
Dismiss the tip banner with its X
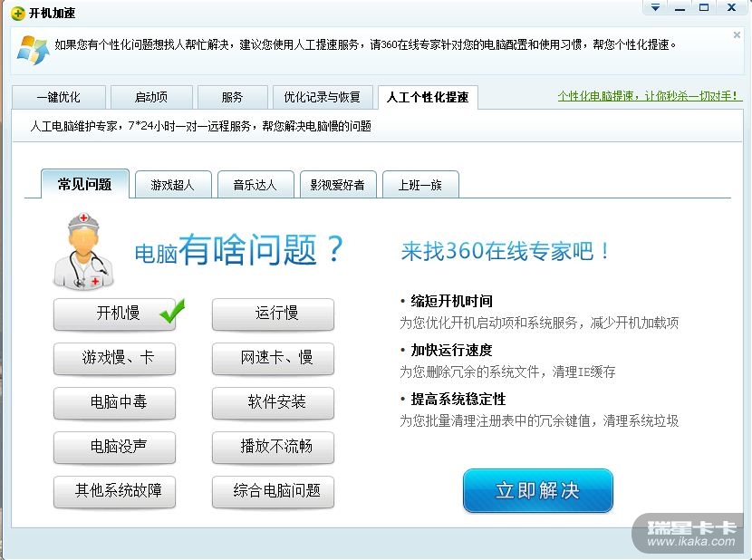pyautogui.click(x=737, y=34)
